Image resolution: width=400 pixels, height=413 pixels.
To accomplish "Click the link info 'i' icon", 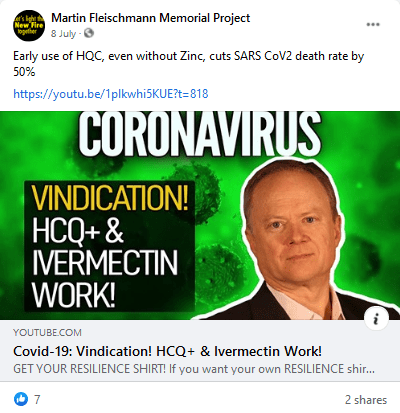I will [376, 318].
